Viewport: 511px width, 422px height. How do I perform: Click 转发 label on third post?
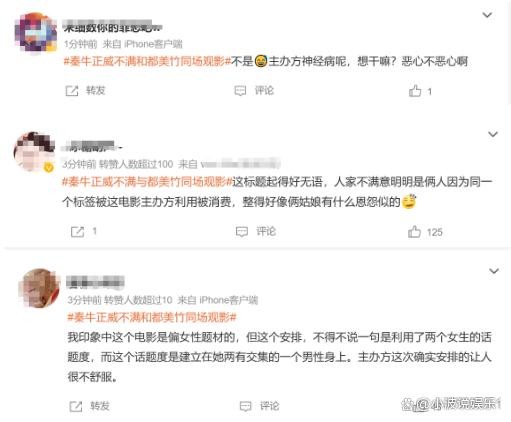100,406
